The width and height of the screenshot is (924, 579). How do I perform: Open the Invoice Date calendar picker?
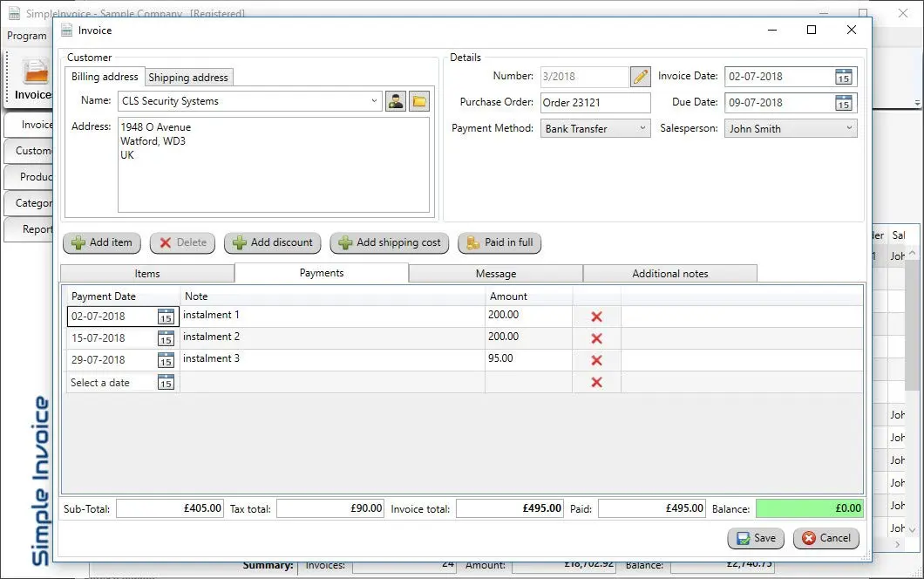pos(843,77)
